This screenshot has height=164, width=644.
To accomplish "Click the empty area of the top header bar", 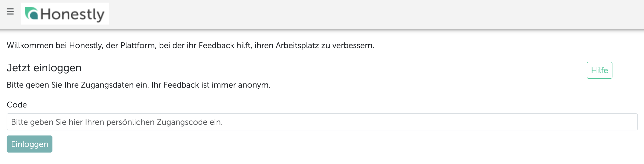I will pos(356,14).
